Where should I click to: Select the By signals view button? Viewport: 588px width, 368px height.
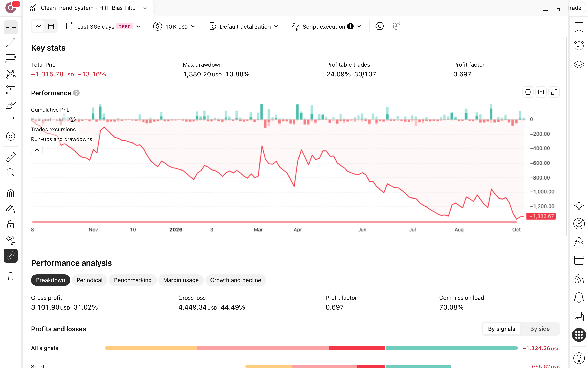tap(501, 329)
